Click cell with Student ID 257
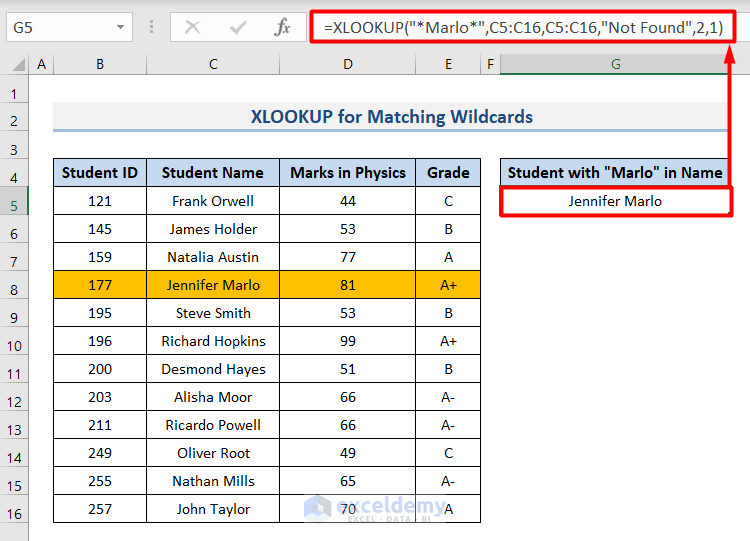The width and height of the screenshot is (750, 541). pyautogui.click(x=100, y=509)
